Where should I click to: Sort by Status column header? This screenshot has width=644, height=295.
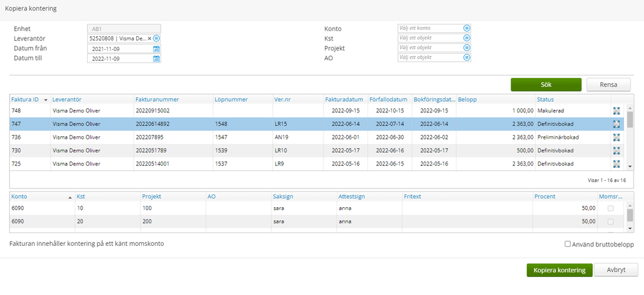545,99
